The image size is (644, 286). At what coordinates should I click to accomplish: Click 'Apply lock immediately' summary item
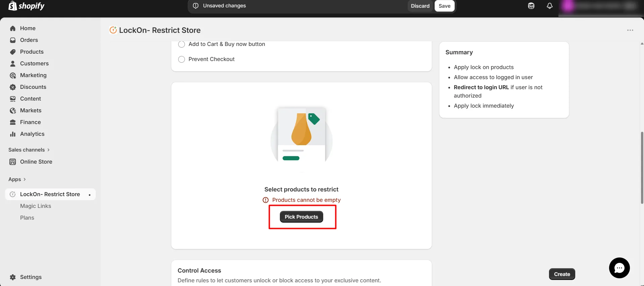(x=484, y=106)
